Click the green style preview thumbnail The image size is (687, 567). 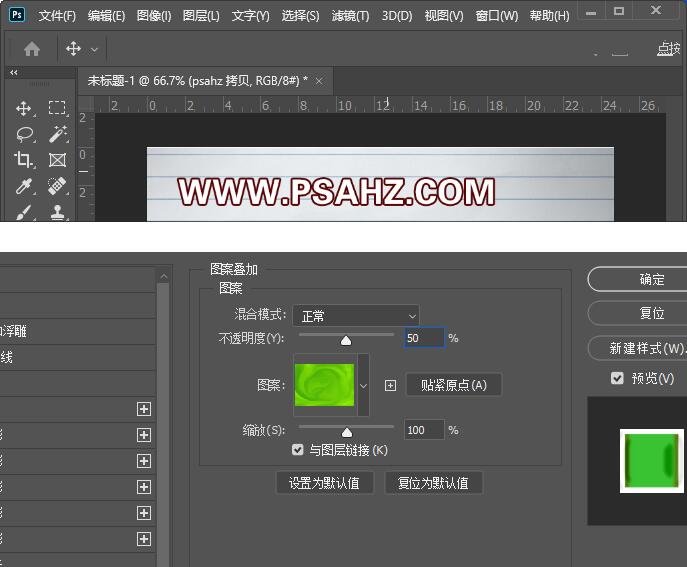coord(652,461)
